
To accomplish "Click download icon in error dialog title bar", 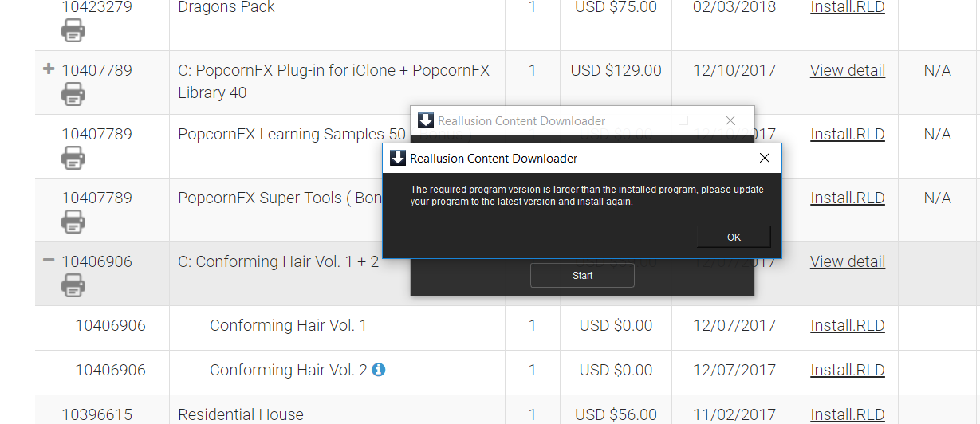I will click(x=398, y=158).
